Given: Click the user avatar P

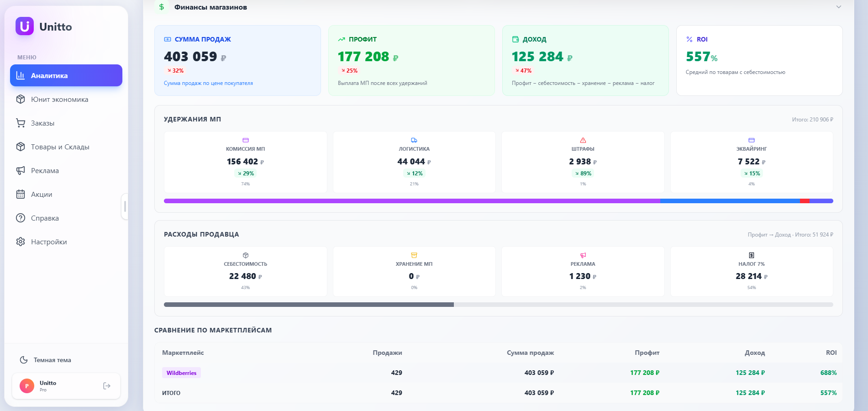Looking at the screenshot, I should [x=27, y=386].
